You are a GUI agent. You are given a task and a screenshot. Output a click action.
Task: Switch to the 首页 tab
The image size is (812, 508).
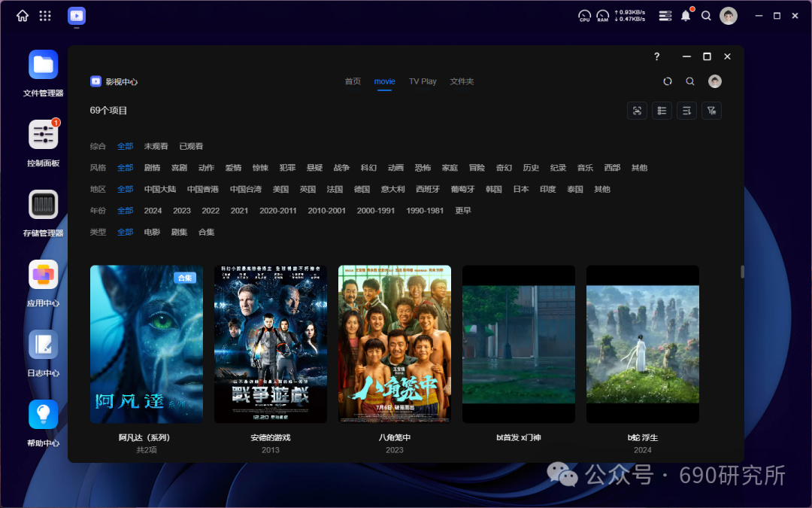point(353,81)
